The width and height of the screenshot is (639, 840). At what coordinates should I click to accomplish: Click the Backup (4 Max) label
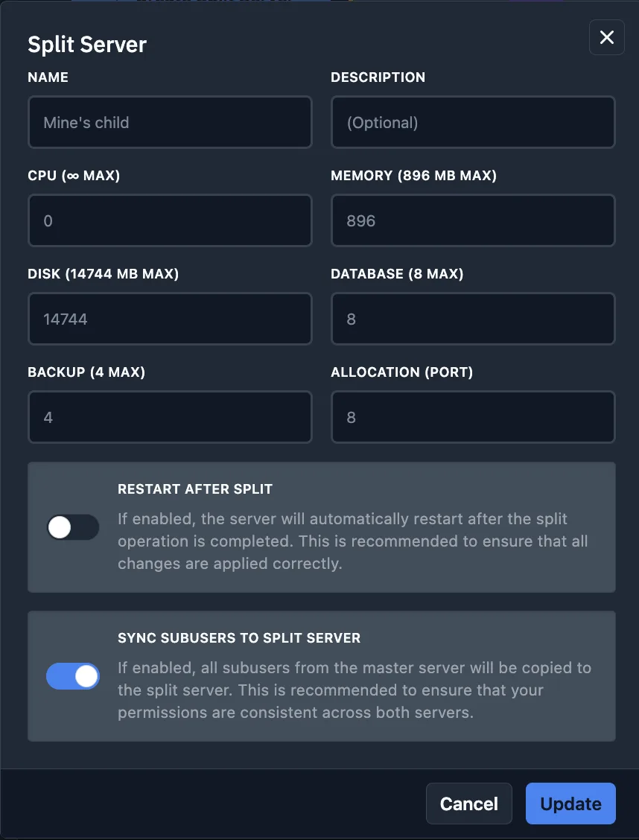point(86,372)
